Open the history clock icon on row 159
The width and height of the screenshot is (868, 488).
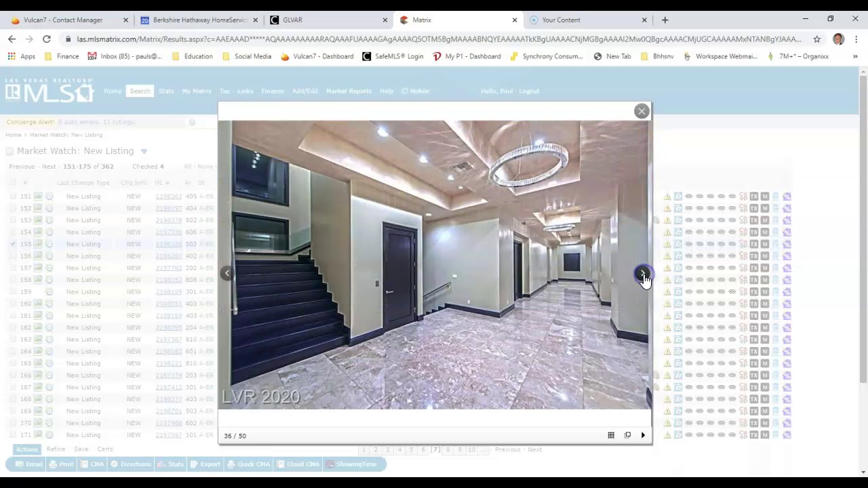(49, 292)
